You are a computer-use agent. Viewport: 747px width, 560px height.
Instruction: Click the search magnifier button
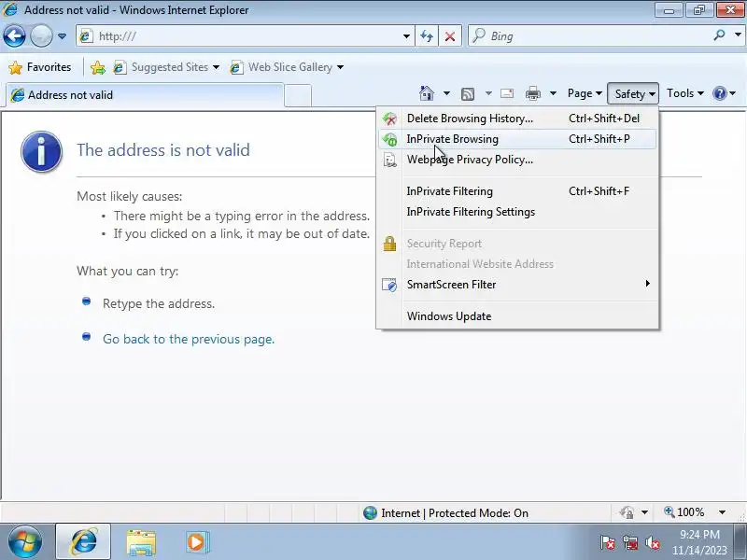tap(719, 35)
